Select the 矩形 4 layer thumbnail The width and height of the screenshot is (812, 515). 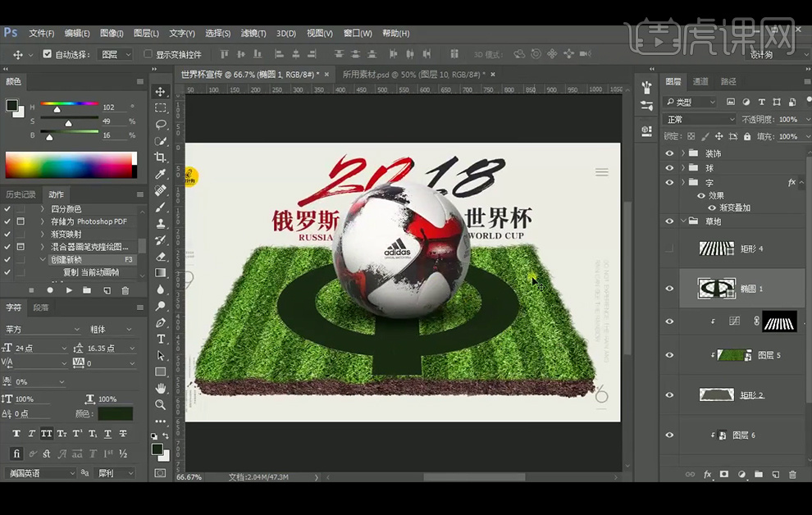pos(717,249)
